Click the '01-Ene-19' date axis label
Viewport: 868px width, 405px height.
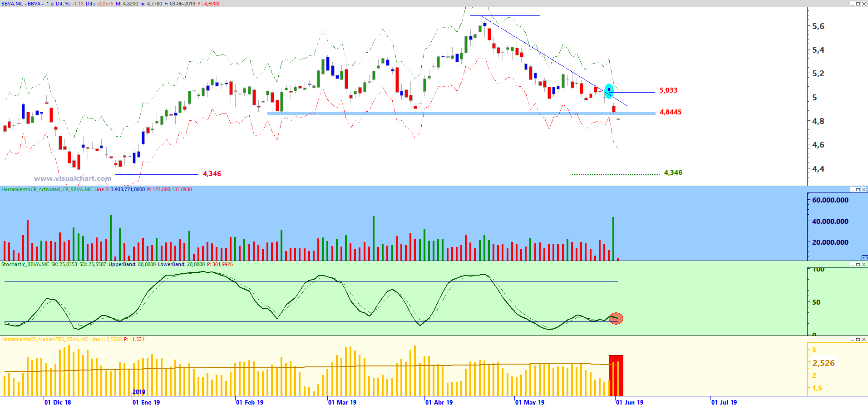tap(146, 402)
